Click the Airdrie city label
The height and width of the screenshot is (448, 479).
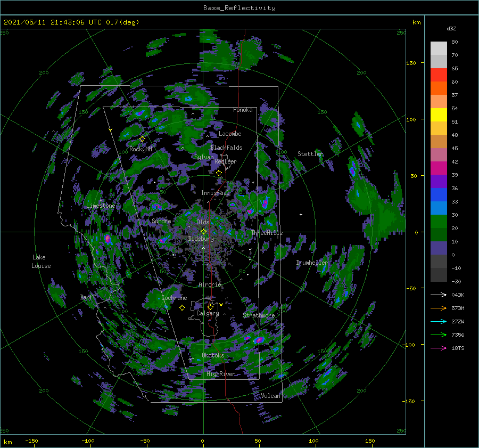(210, 284)
